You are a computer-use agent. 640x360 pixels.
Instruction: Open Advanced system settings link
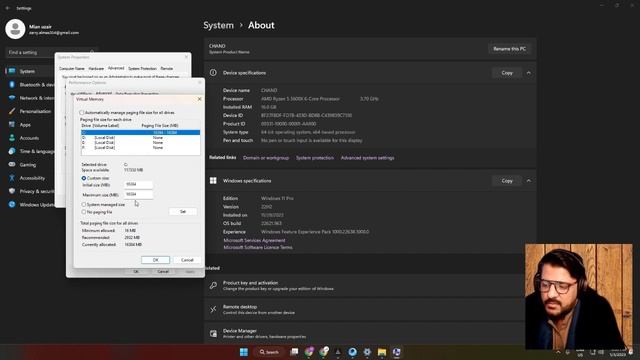pos(367,158)
